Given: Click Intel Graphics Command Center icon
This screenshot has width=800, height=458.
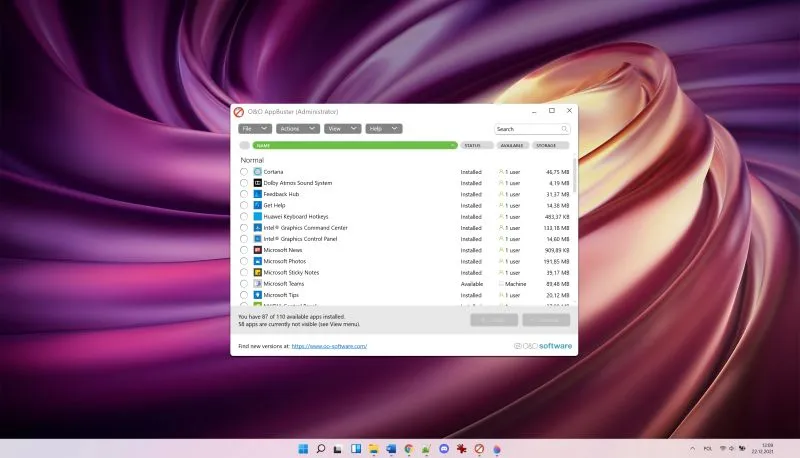Looking at the screenshot, I should click(258, 228).
